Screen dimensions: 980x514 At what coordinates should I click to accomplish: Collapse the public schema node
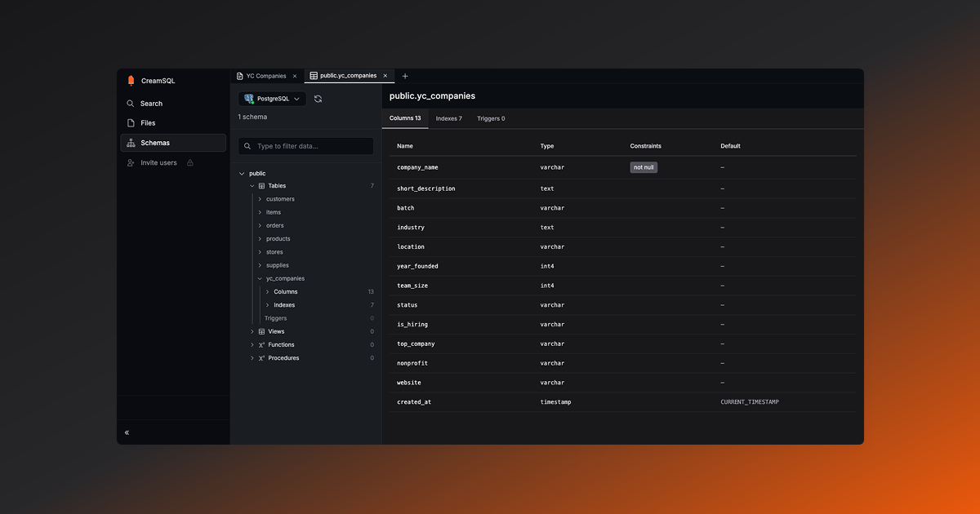pos(241,173)
